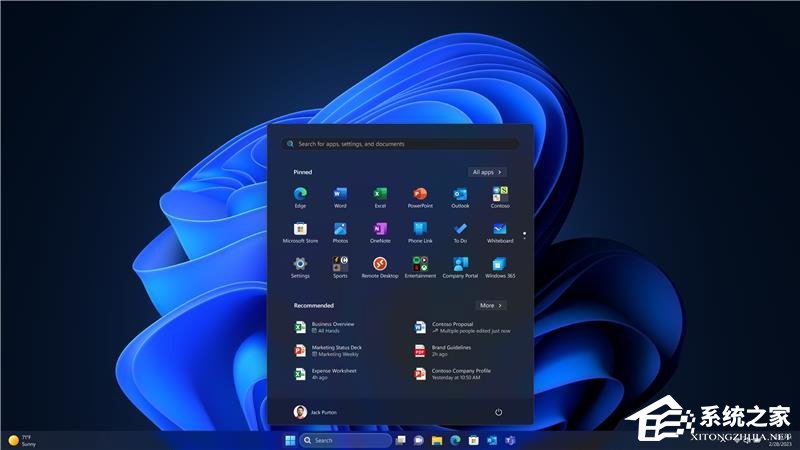Launch OneNote from pinned apps
800x450 pixels.
[380, 233]
